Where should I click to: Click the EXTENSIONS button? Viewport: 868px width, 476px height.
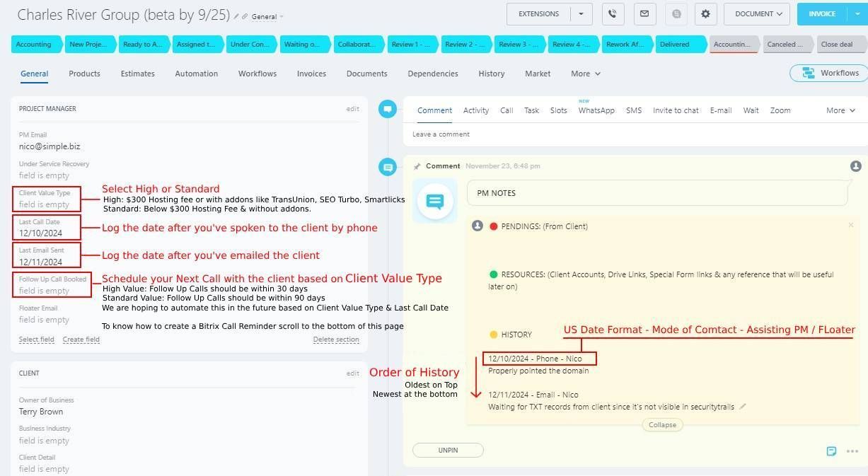538,13
